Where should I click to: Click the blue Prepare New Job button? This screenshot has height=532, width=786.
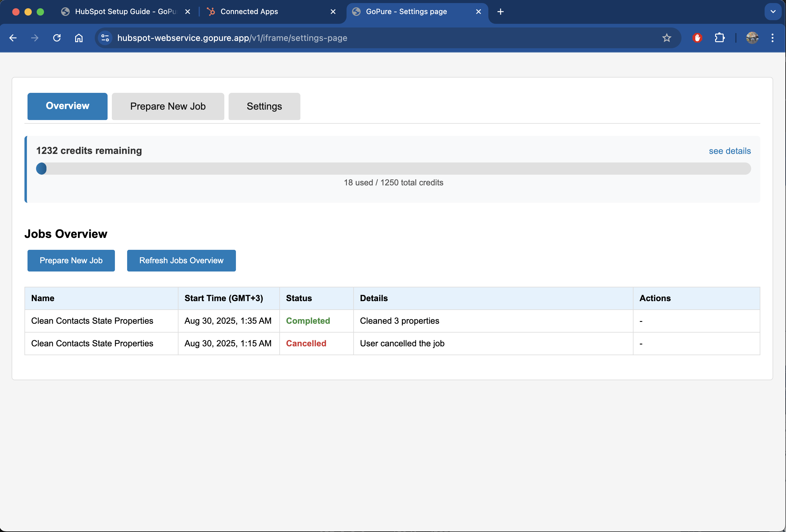(x=71, y=261)
